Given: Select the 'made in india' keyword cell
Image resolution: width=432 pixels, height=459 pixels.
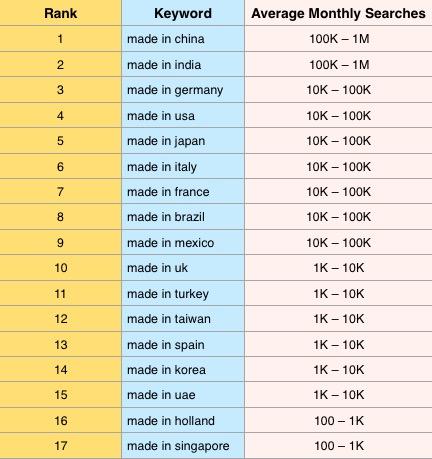Looking at the screenshot, I should click(183, 64).
